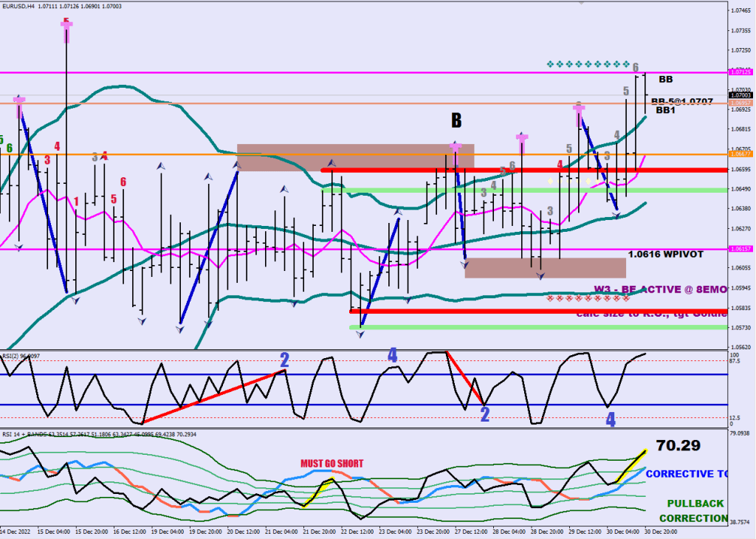Select the BB-5@1.0707 label

point(681,100)
